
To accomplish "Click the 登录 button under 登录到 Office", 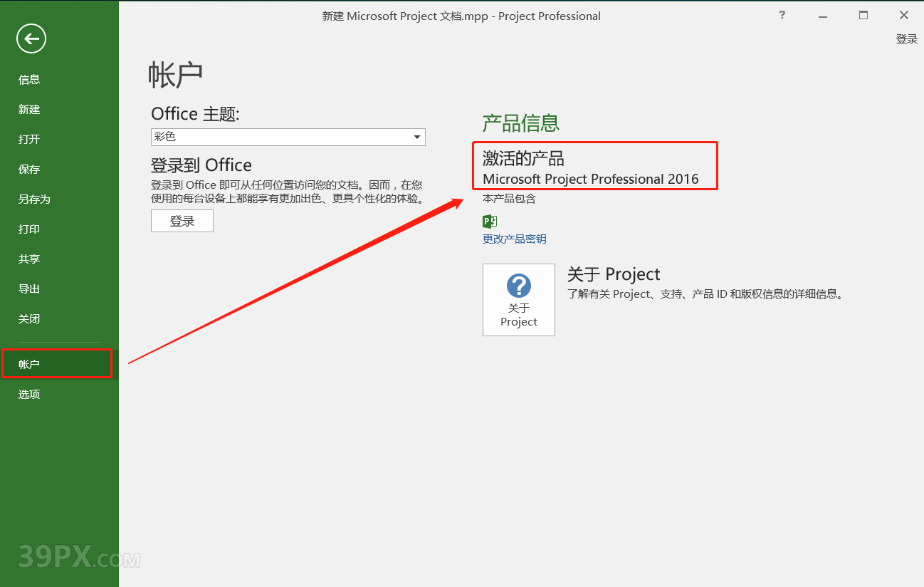I will click(x=182, y=221).
